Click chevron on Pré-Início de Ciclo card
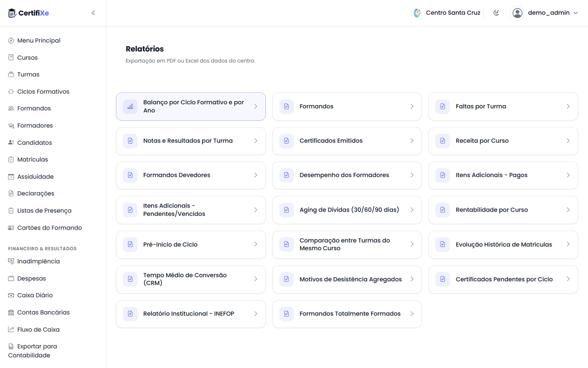588x368 pixels. pyautogui.click(x=255, y=244)
